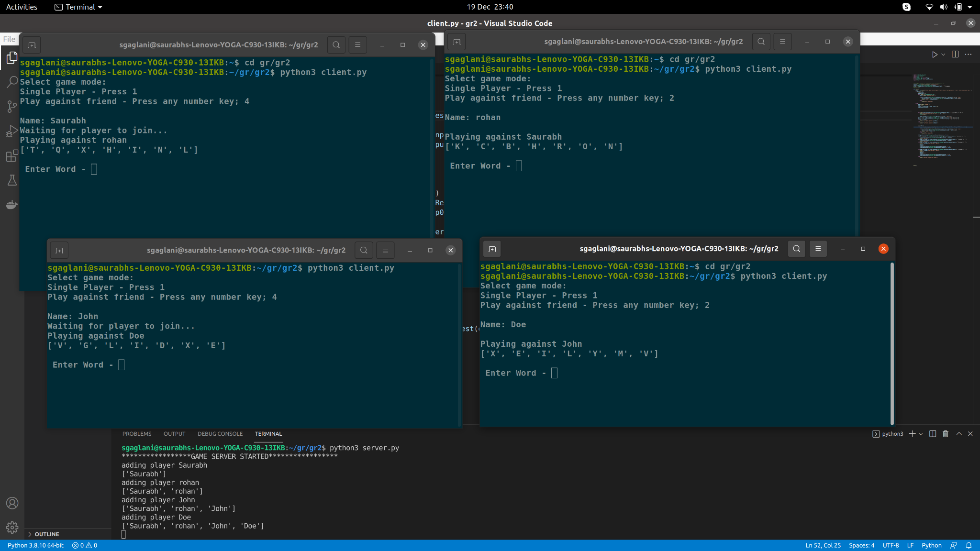Maximize the panel with the up chevron
Viewport: 980px width, 551px height.
959,434
